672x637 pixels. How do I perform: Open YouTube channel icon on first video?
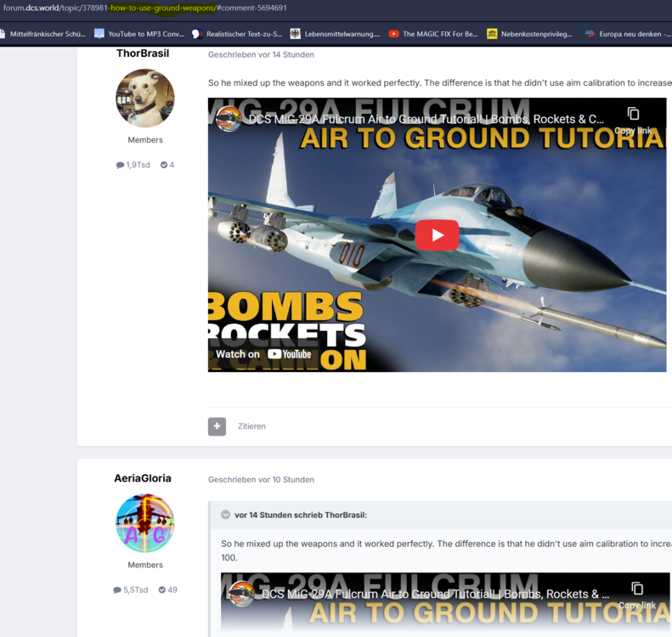pos(229,119)
